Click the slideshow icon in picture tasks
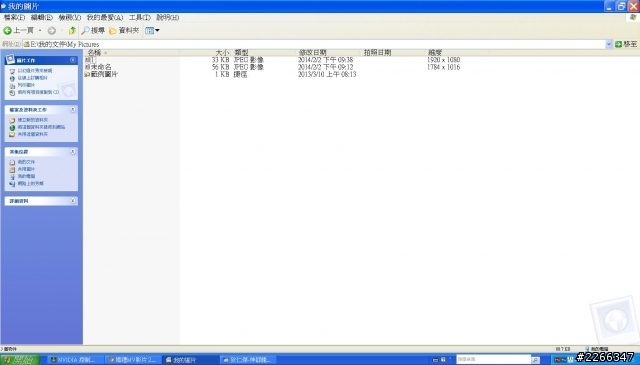The image size is (640, 365). [12, 71]
